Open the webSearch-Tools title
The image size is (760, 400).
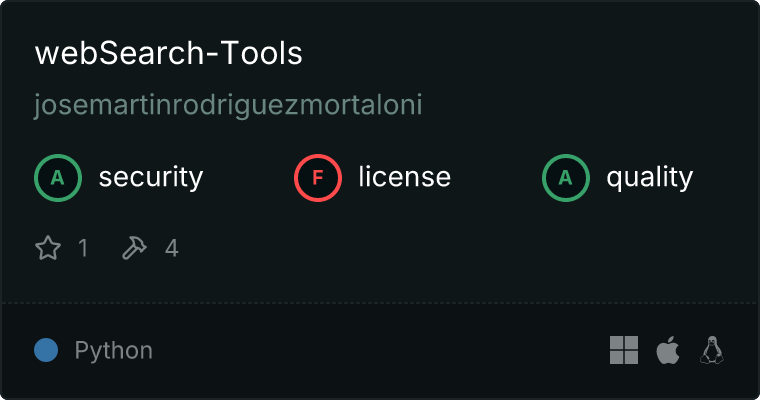coord(169,53)
